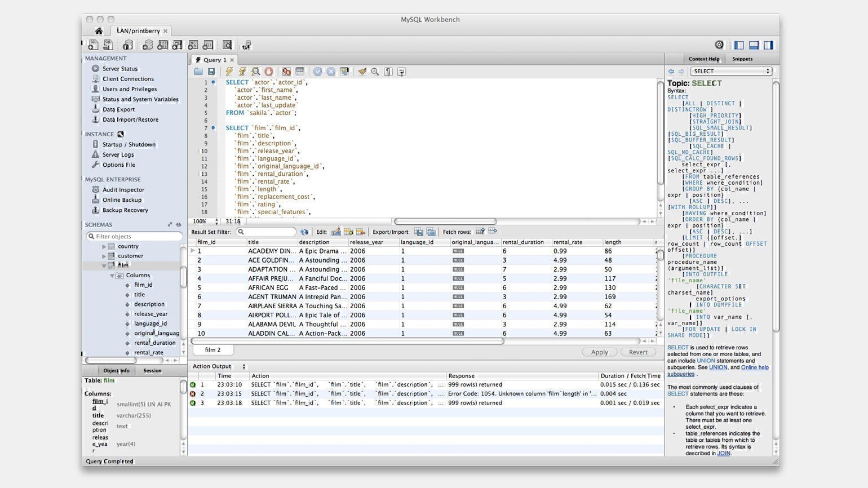Toggle auto-commit mode icon
Viewport: 868px width, 488px height.
pyautogui.click(x=344, y=72)
